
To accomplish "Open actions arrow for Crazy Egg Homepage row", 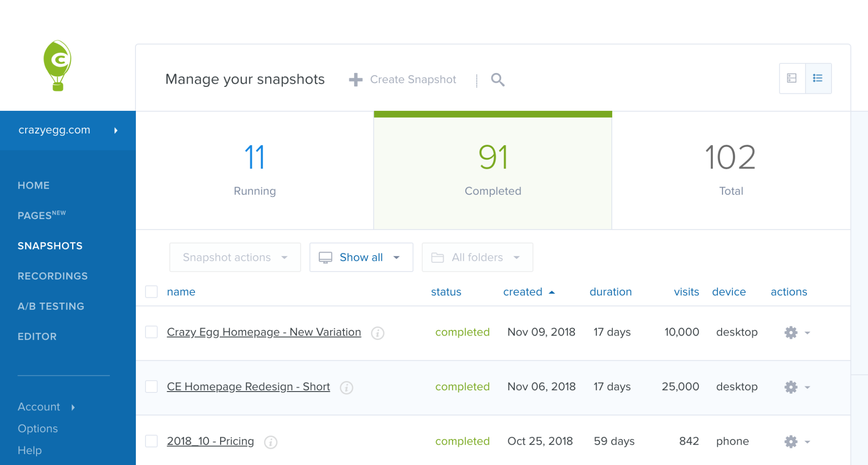I will click(808, 333).
